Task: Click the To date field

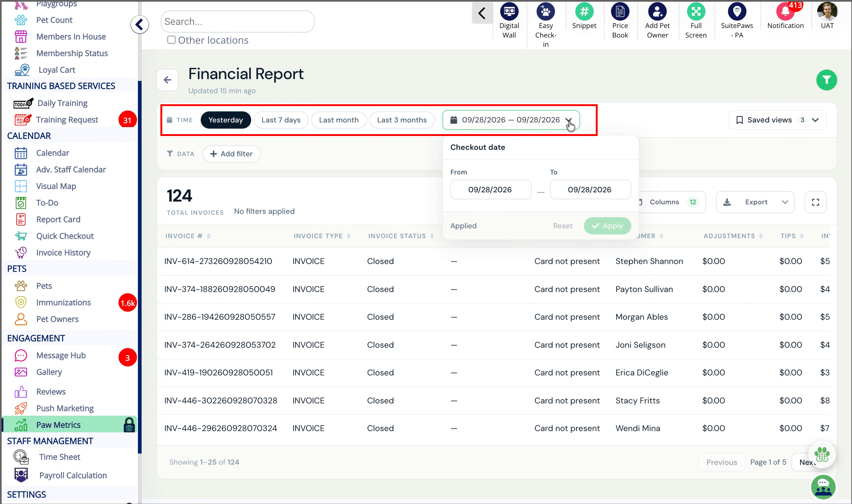Action: click(590, 190)
